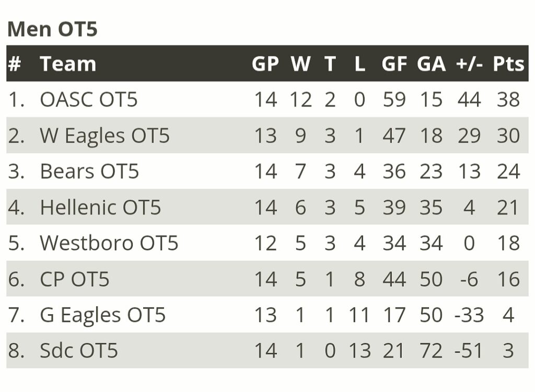Open Hellenic OT5 team entry
The image size is (535, 392).
(x=100, y=207)
